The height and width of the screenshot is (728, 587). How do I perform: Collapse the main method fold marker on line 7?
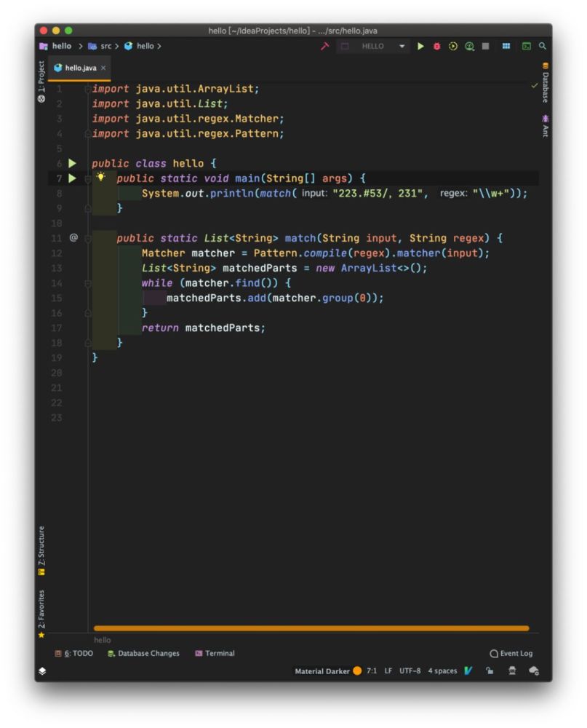(88, 178)
